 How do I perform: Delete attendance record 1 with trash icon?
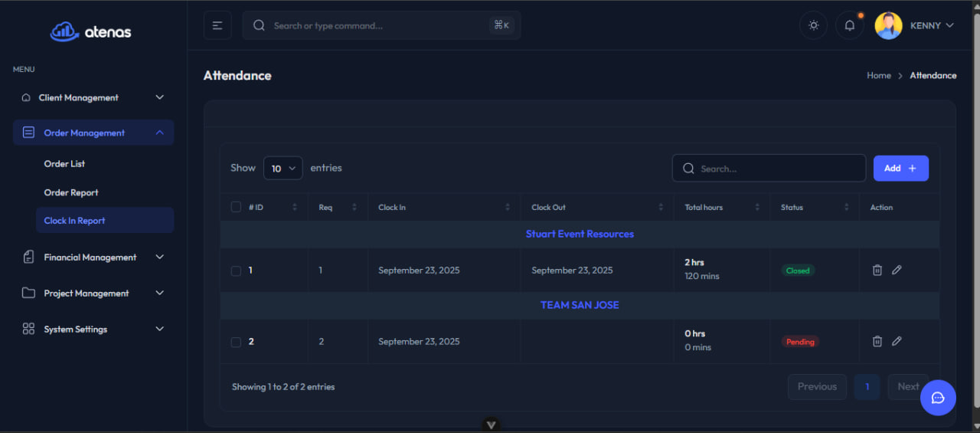[877, 270]
